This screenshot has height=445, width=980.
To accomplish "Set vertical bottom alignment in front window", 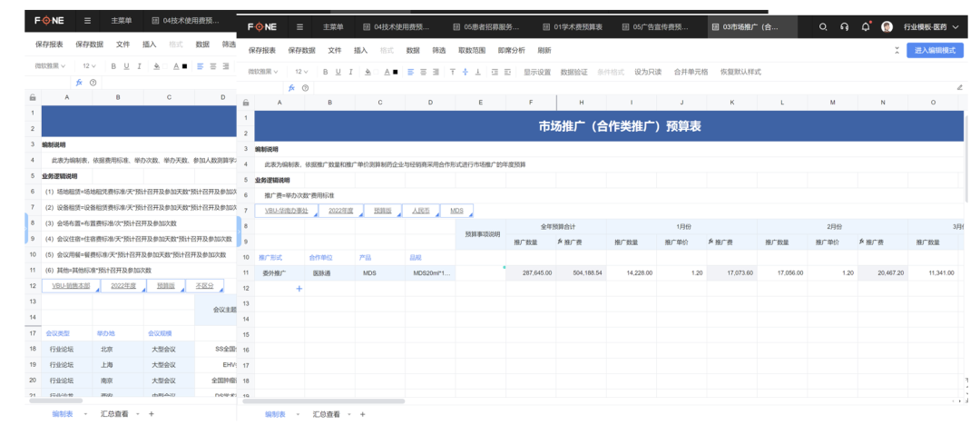I will point(478,72).
